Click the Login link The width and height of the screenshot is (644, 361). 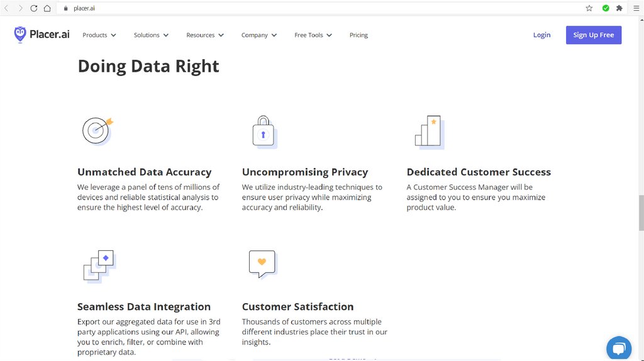541,35
